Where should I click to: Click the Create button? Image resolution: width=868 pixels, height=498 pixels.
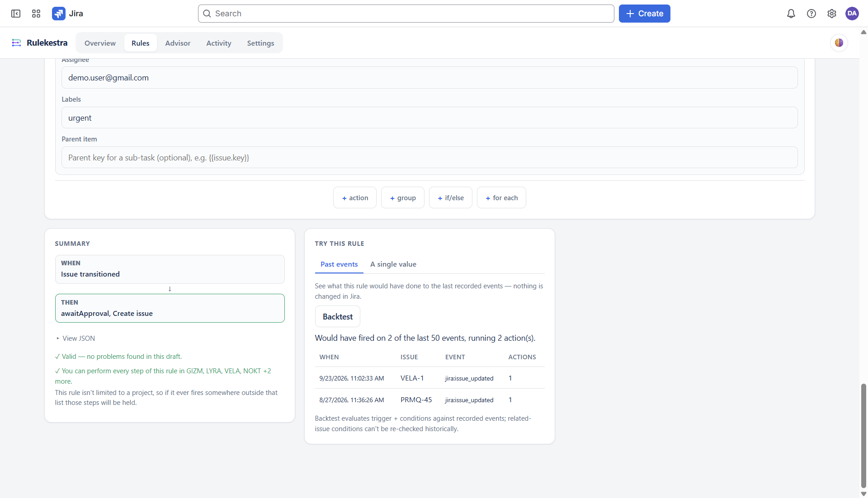click(x=645, y=14)
